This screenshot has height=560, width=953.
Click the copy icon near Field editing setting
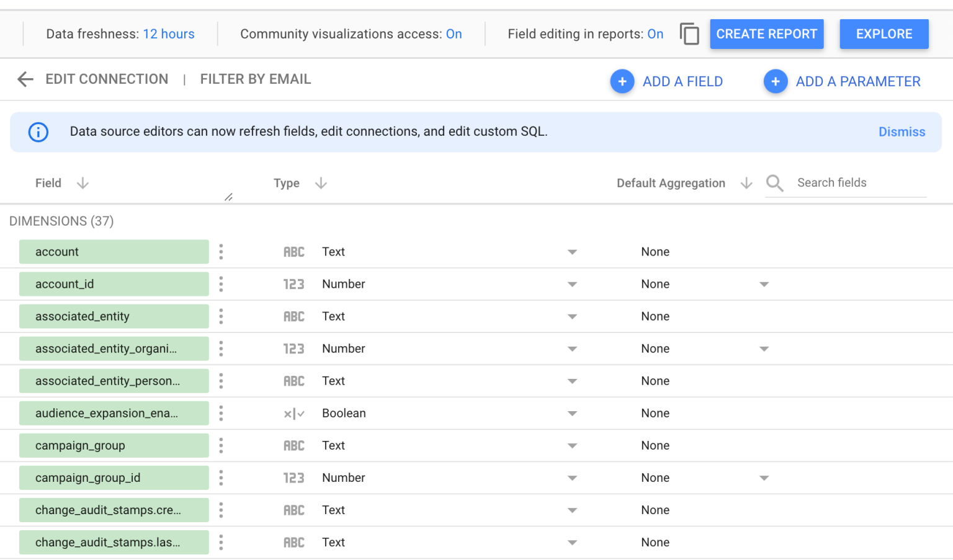[689, 34]
